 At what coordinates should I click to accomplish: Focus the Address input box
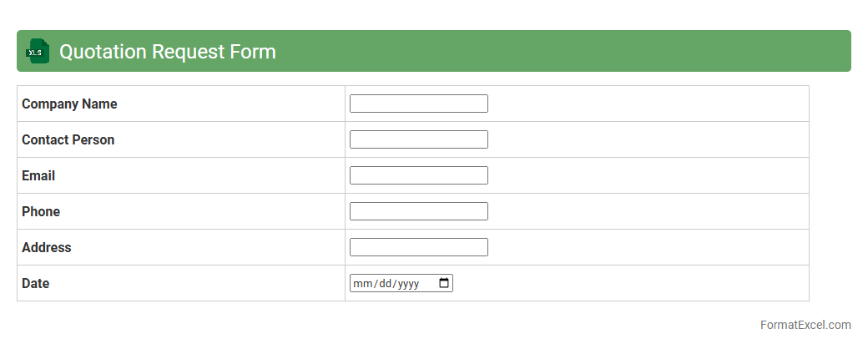point(418,247)
